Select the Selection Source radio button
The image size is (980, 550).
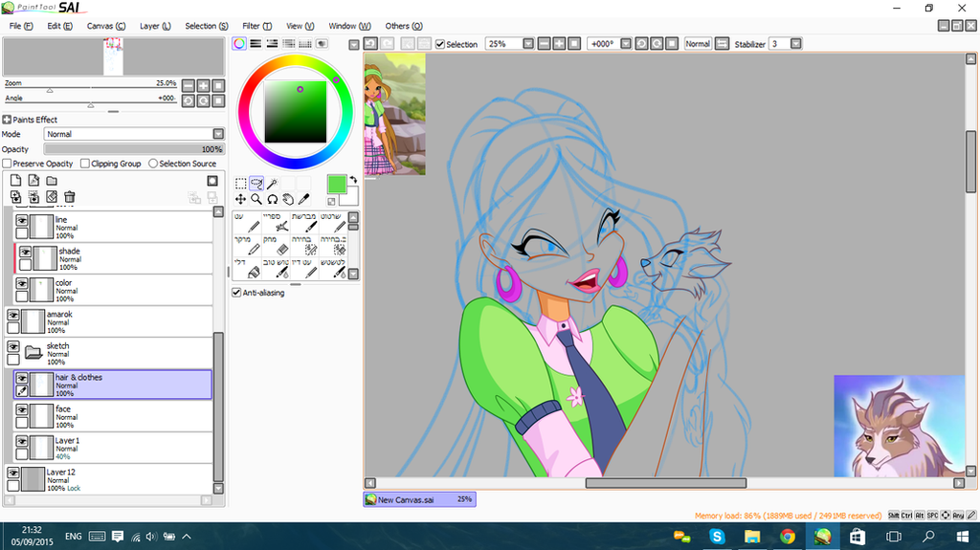point(153,164)
